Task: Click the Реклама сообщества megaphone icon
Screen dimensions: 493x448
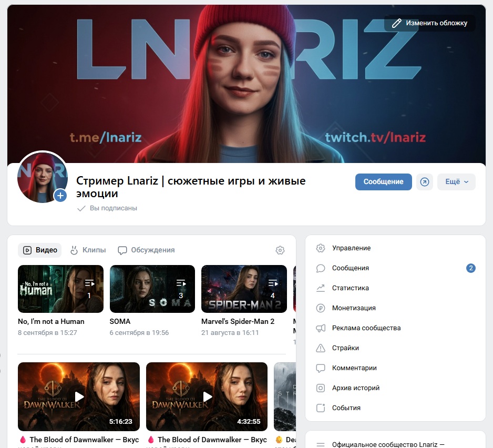Action: pyautogui.click(x=321, y=328)
